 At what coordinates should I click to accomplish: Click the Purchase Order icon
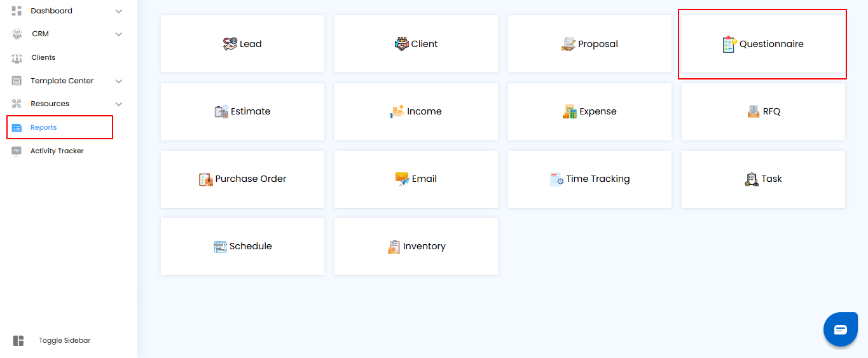coord(205,179)
